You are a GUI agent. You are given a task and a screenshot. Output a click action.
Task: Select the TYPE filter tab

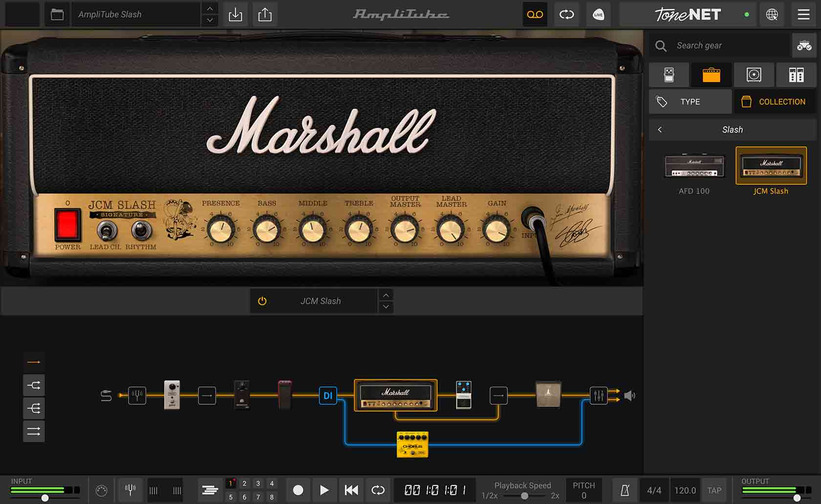coord(690,102)
